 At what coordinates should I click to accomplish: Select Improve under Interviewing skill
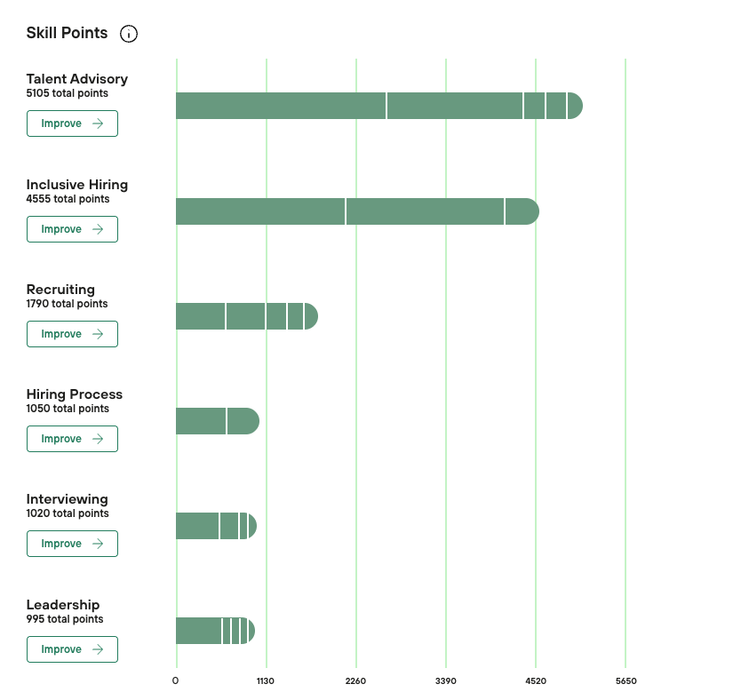pos(72,544)
